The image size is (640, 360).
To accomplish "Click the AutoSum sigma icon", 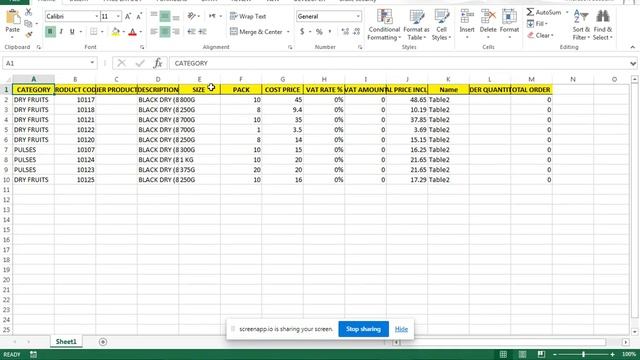I will [530, 12].
